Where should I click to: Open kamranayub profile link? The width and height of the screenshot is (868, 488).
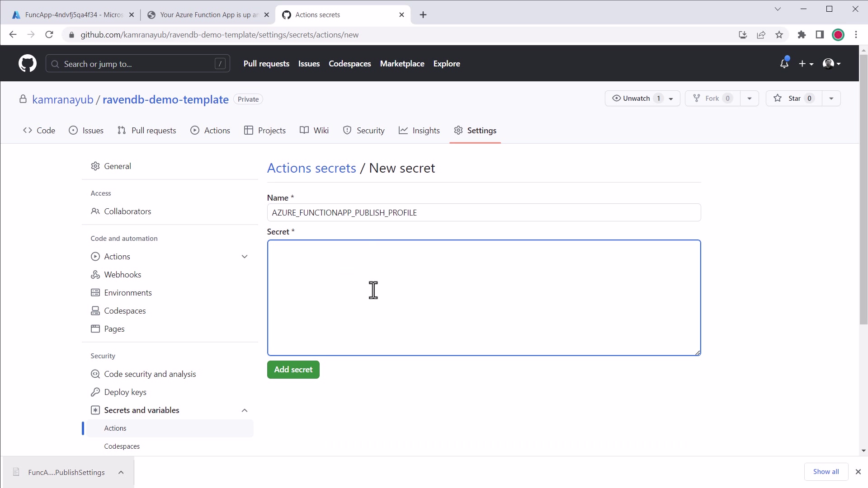63,99
